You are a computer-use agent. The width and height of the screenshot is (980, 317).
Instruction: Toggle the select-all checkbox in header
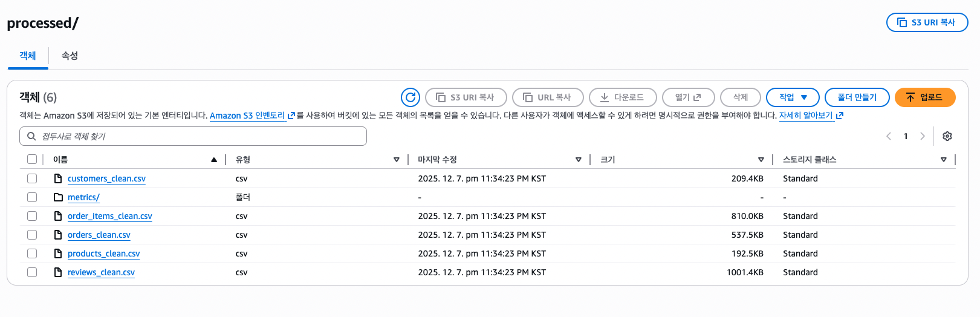point(32,159)
